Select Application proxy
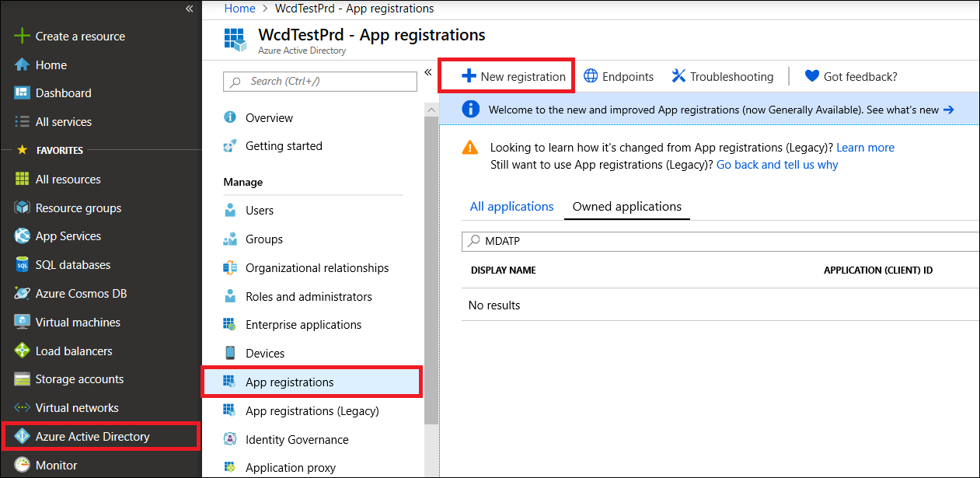The height and width of the screenshot is (478, 980). (x=290, y=467)
